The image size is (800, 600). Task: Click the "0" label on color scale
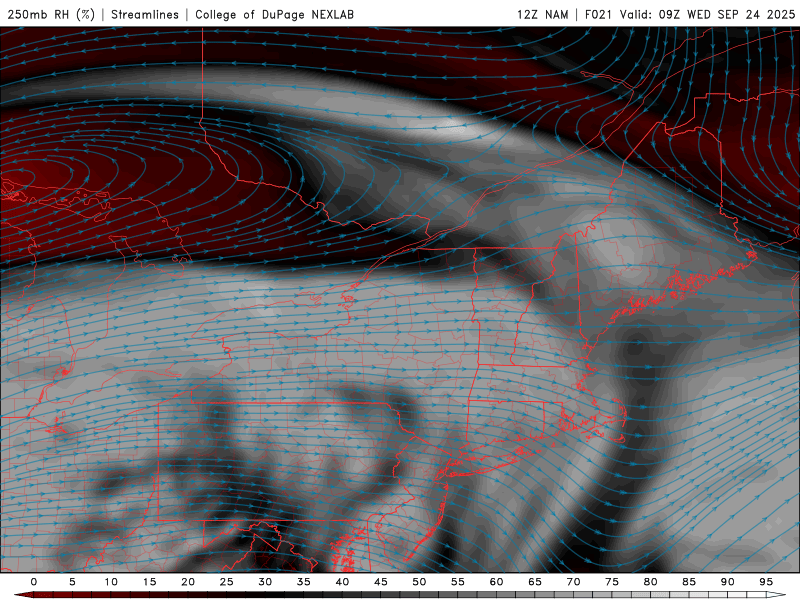34,582
